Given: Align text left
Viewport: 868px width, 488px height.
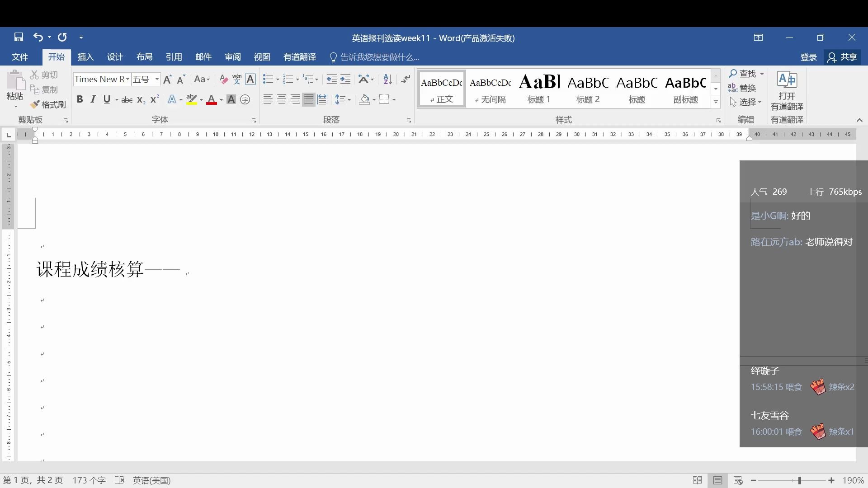Looking at the screenshot, I should coord(268,99).
